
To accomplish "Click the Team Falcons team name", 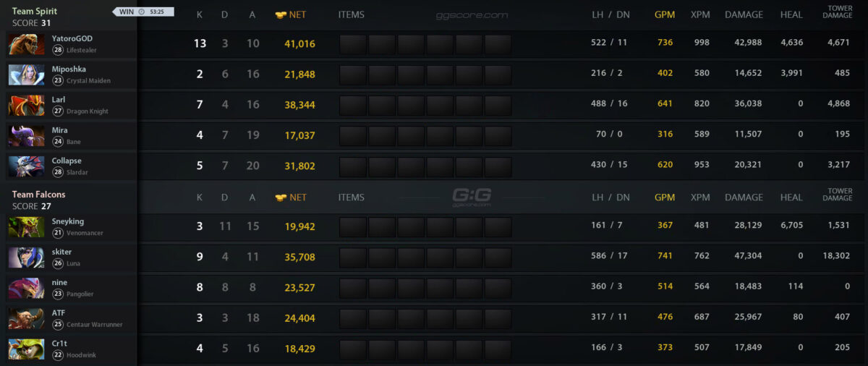I will [x=38, y=195].
